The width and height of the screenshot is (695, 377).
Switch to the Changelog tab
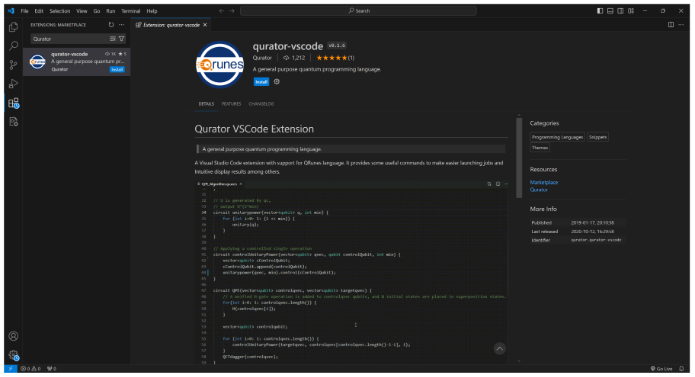[261, 104]
